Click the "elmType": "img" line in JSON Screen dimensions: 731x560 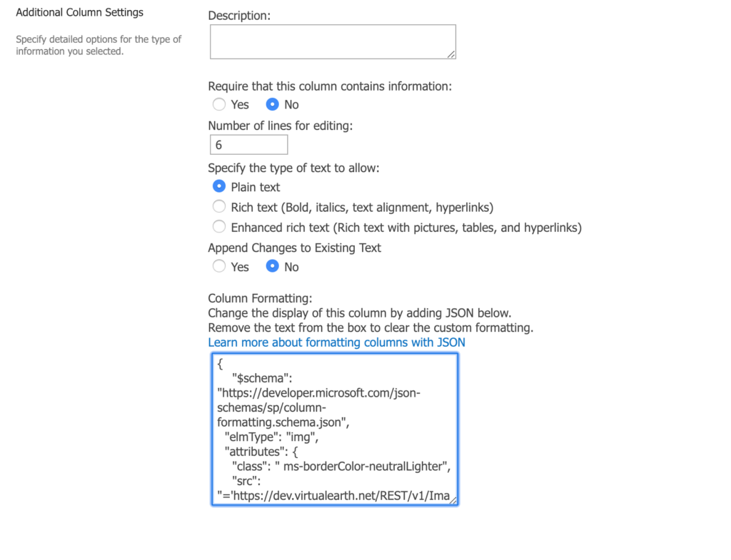tap(271, 437)
